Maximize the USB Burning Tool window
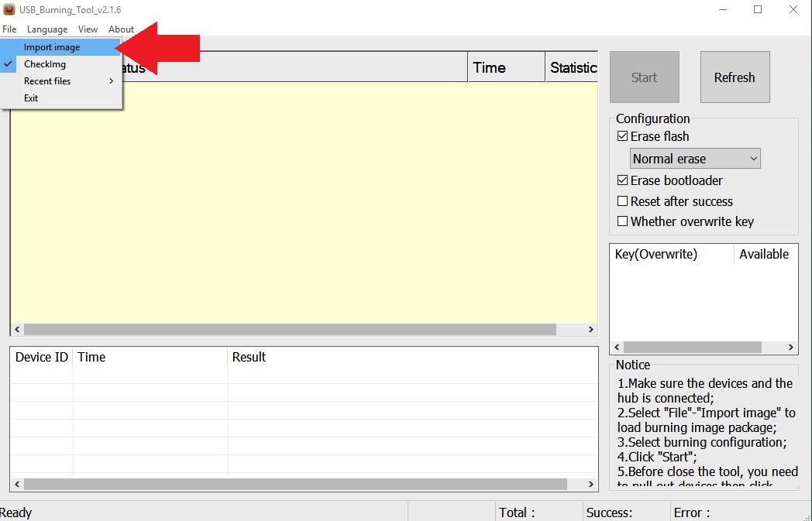The image size is (812, 521). 758,9
